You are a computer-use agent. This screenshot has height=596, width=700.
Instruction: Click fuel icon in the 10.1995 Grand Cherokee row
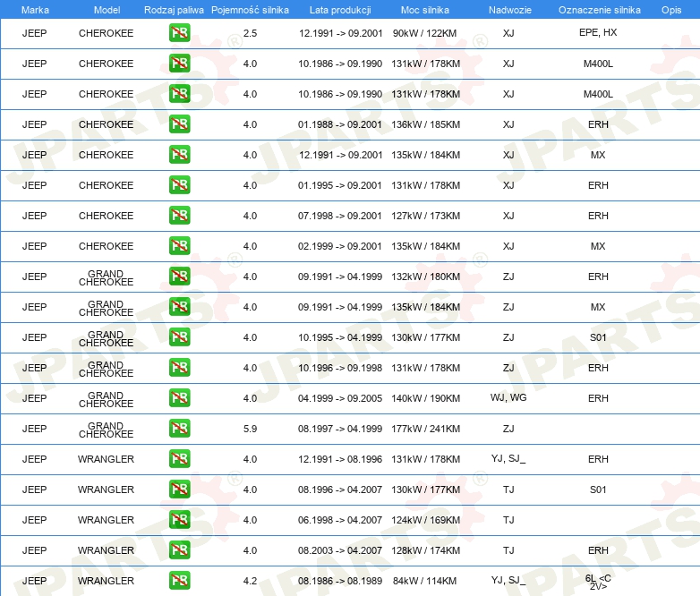pos(179,337)
